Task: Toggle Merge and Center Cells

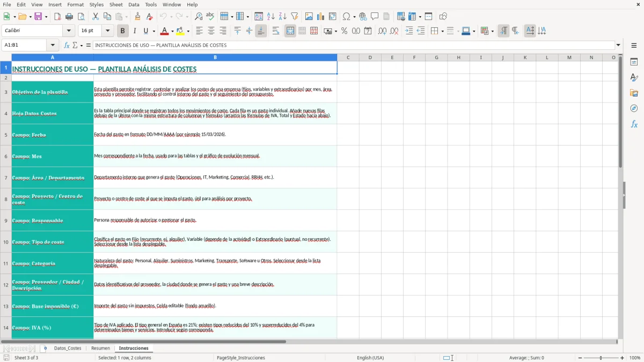Action: 290,31
